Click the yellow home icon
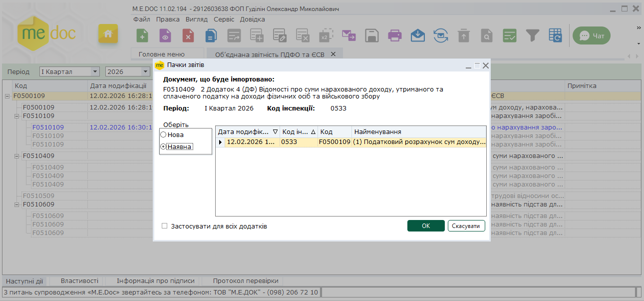644x301 pixels. pos(108,34)
